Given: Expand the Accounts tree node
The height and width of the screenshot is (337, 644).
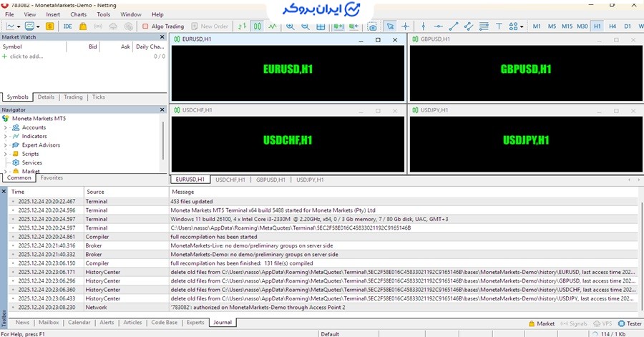Looking at the screenshot, I should pos(6,127).
